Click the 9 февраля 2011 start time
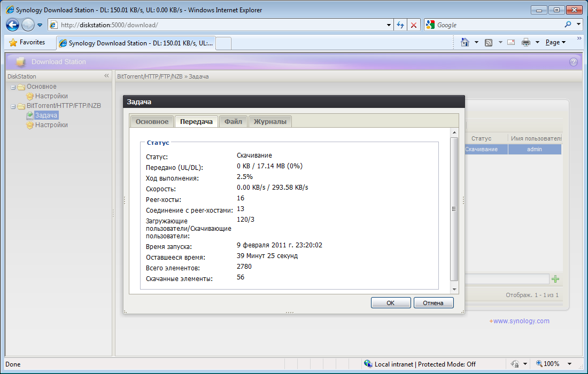Screen dimensions: 588x374 pyautogui.click(x=280, y=245)
